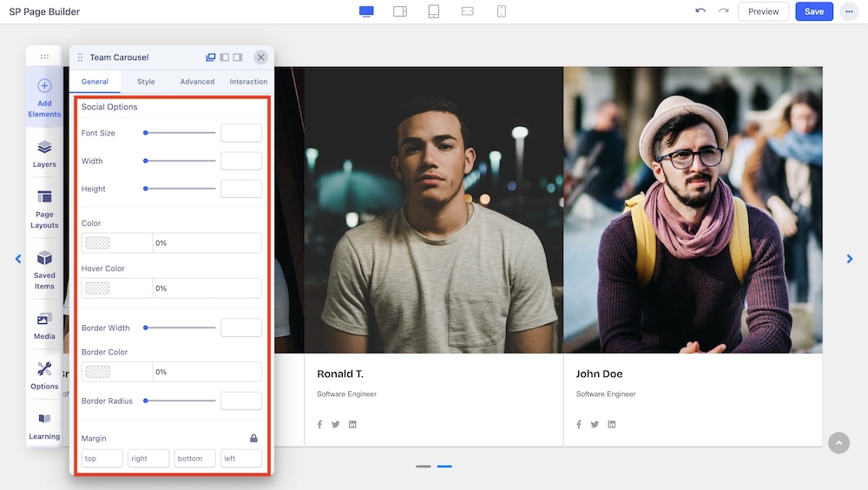Click the Hover Color swatch
868x490 pixels.
pos(98,288)
